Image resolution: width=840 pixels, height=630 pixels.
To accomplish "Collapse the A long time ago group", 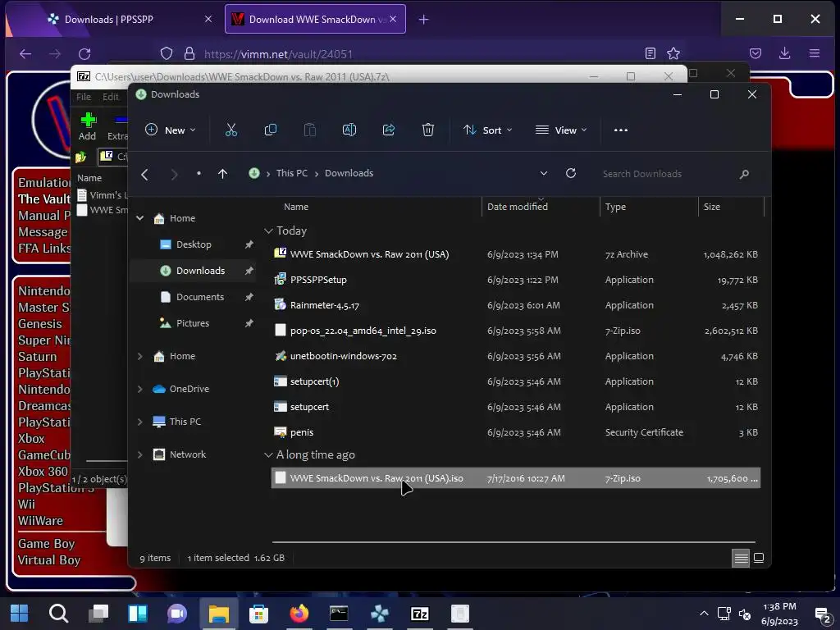I will coord(268,454).
